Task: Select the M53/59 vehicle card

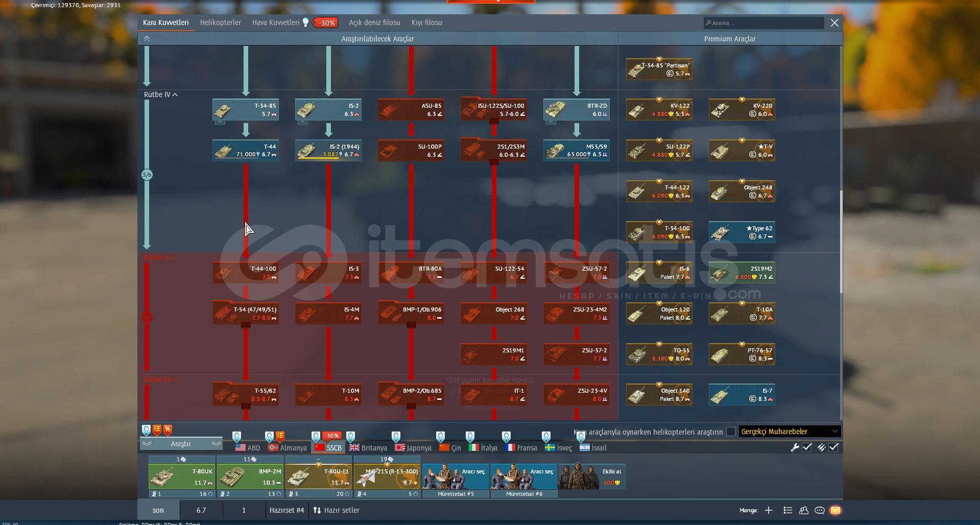Action: pyautogui.click(x=577, y=151)
